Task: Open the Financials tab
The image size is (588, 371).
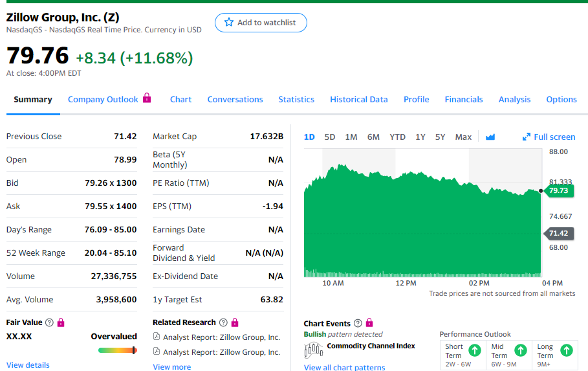Action: tap(464, 99)
